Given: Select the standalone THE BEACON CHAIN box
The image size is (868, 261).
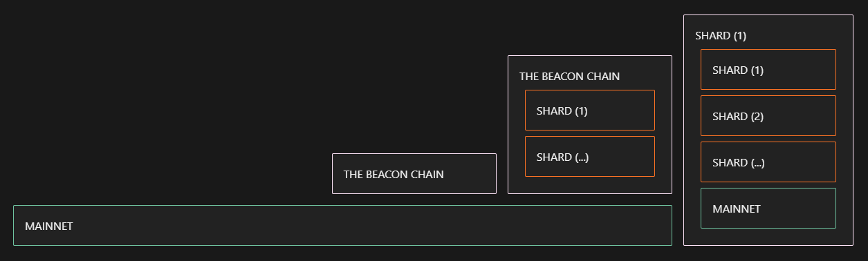Looking at the screenshot, I should (x=414, y=173).
